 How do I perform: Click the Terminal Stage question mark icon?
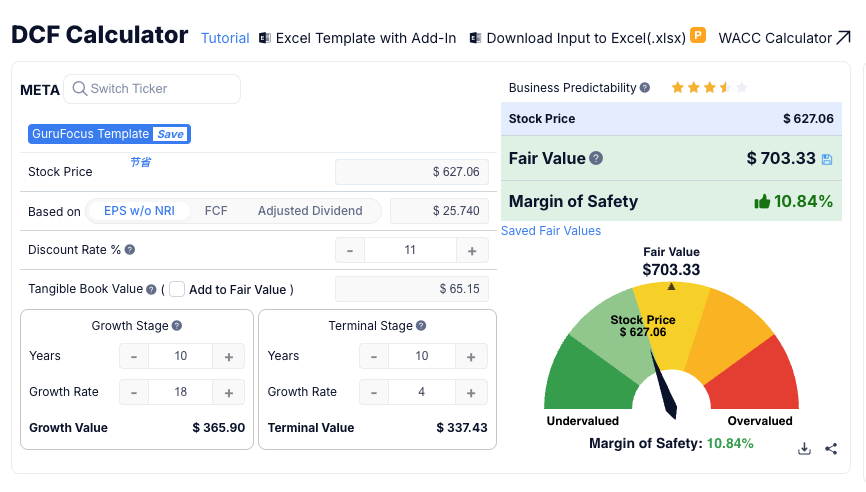(x=421, y=326)
